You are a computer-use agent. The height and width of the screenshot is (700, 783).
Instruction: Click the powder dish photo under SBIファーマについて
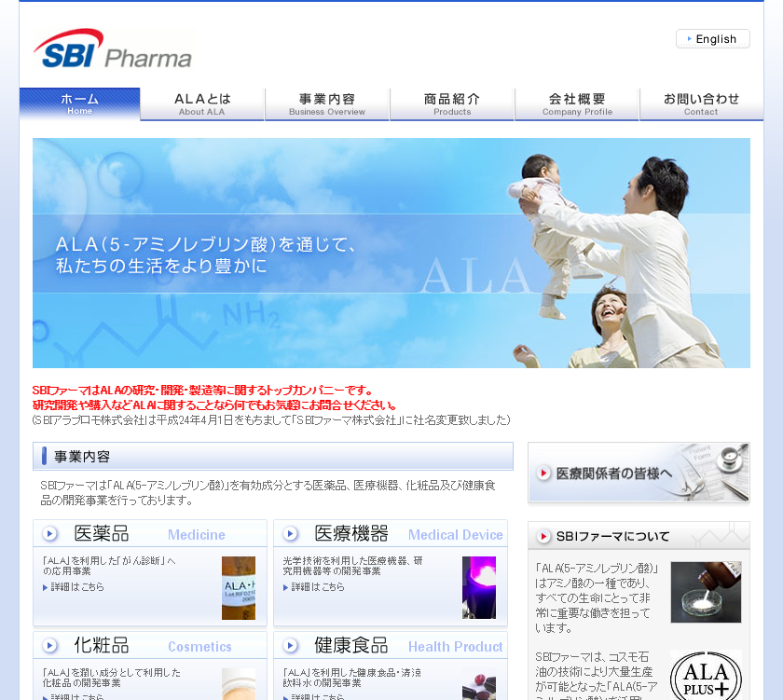point(706,592)
